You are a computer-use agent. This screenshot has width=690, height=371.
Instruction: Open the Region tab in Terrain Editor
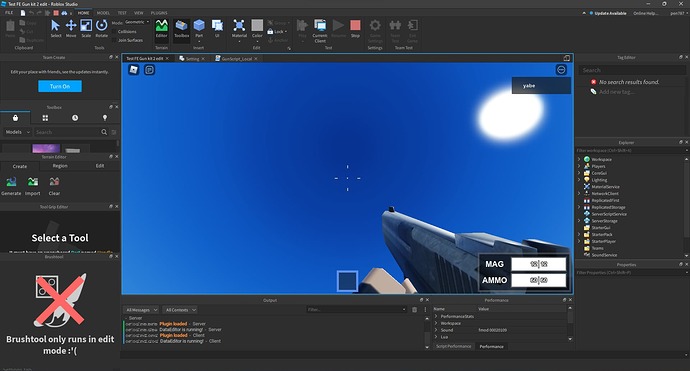(60, 166)
